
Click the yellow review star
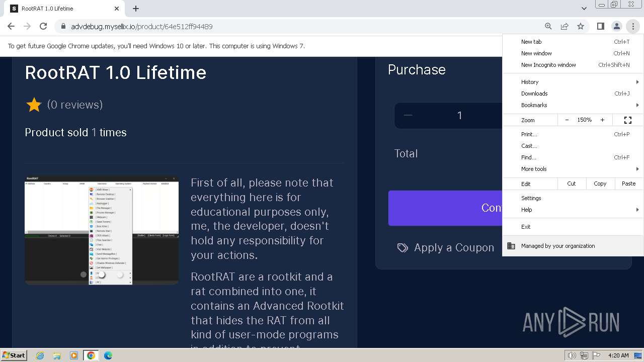[x=34, y=105]
